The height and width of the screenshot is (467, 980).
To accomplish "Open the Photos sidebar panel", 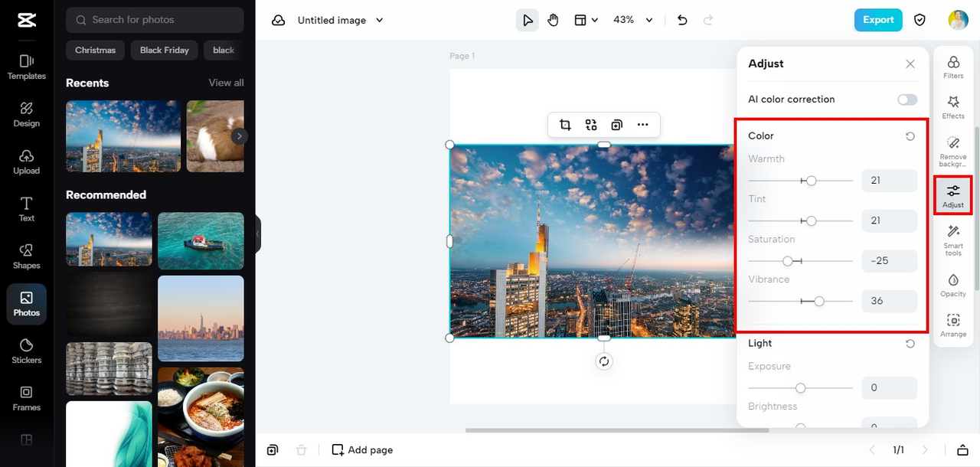I will tap(26, 304).
